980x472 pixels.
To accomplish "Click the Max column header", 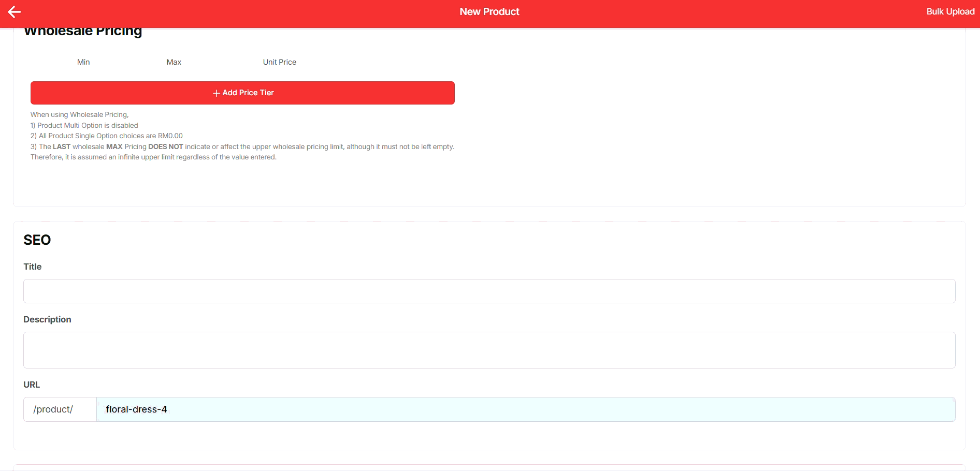I will (174, 62).
